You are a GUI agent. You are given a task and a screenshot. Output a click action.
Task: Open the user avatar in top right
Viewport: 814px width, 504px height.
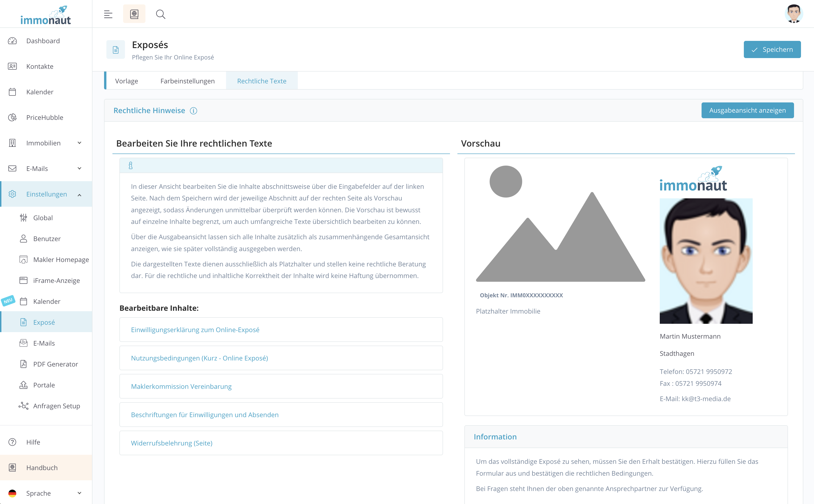tap(793, 14)
